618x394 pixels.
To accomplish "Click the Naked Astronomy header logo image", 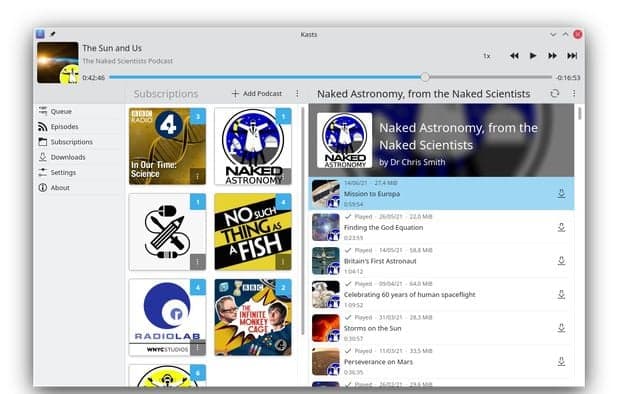I will coord(344,140).
